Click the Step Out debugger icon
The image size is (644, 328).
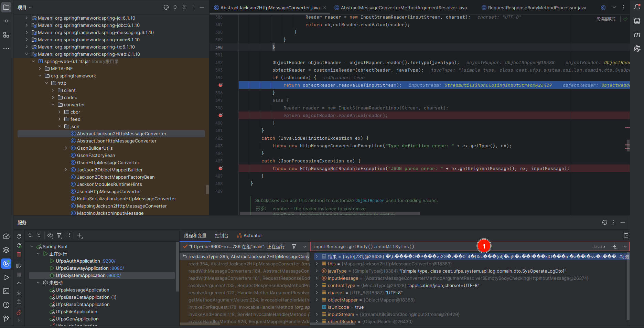coord(19,301)
